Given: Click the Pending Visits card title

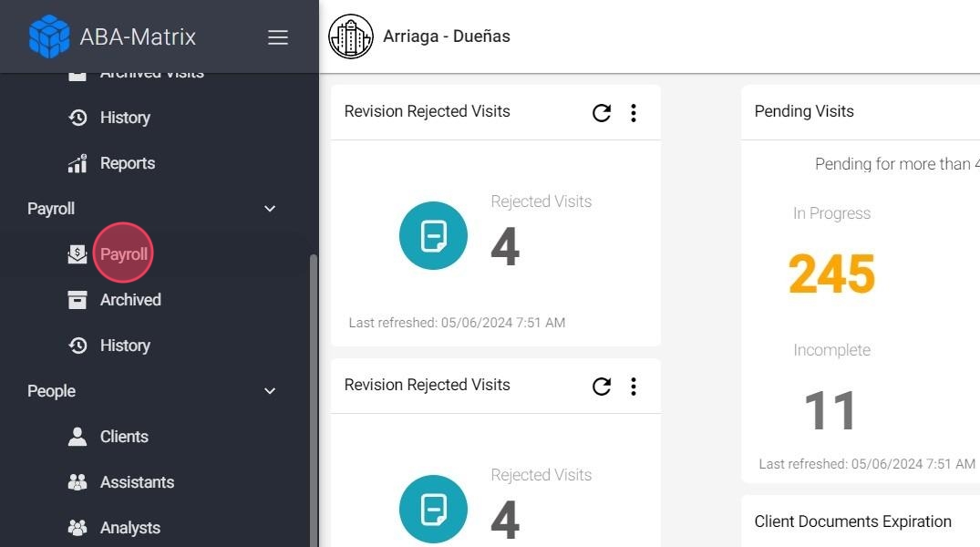Looking at the screenshot, I should tap(804, 111).
